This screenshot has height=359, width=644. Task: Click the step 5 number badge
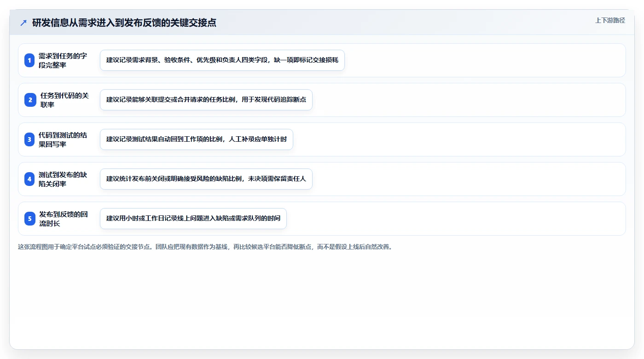30,219
